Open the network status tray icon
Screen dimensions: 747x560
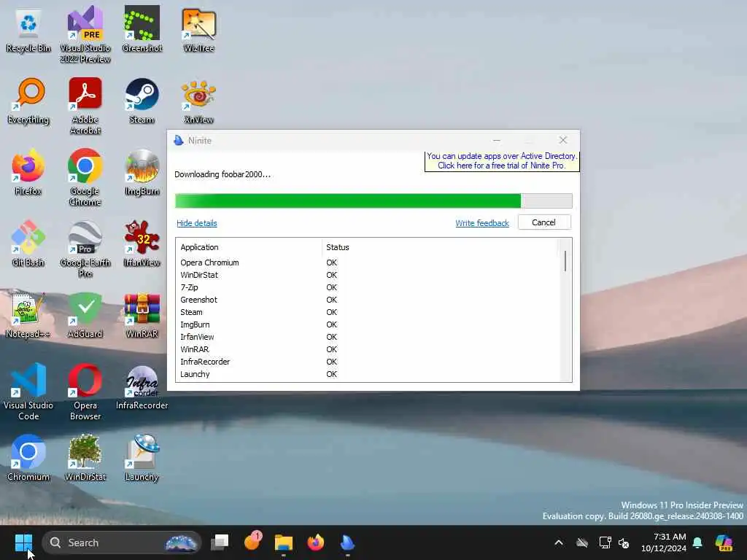click(x=605, y=542)
